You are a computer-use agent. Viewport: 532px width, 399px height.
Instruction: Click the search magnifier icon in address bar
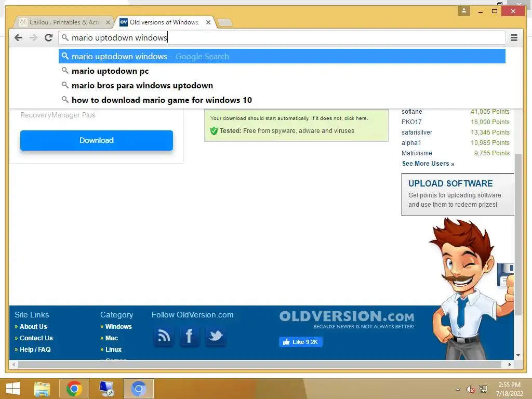[65, 37]
